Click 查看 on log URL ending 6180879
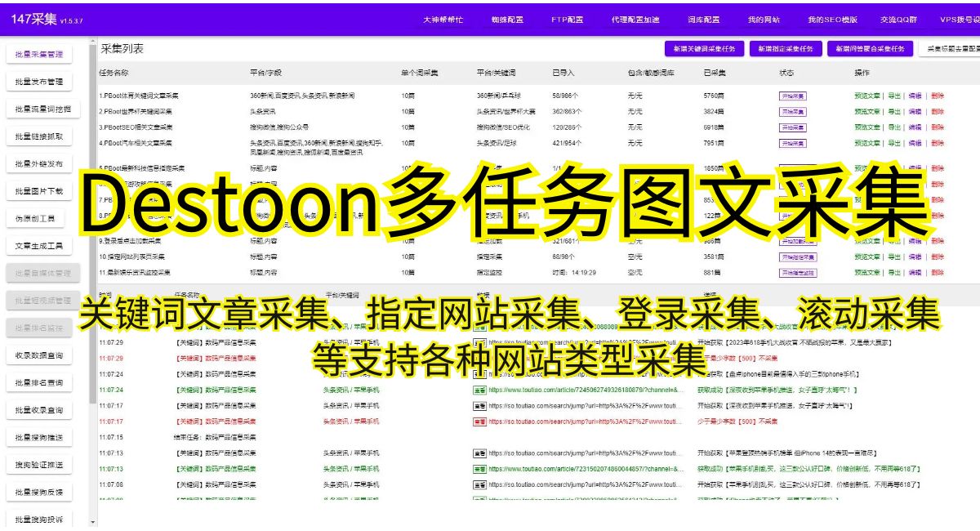 pyautogui.click(x=479, y=390)
